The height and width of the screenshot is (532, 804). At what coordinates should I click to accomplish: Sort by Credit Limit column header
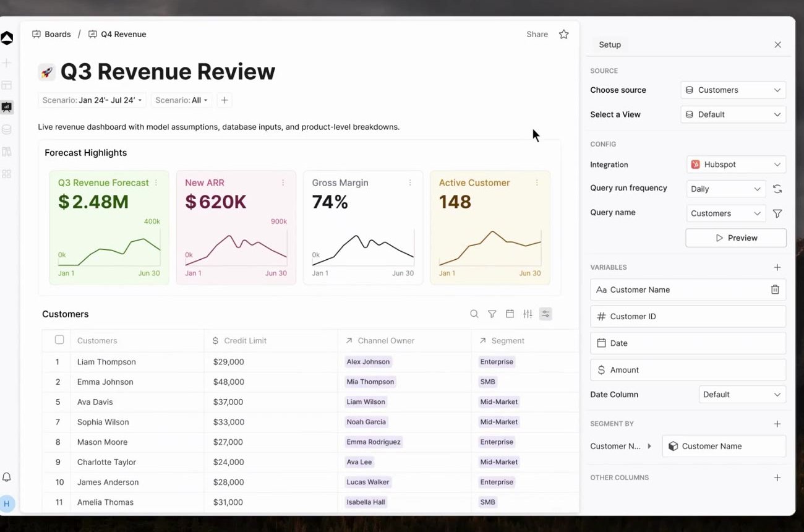pyautogui.click(x=271, y=341)
